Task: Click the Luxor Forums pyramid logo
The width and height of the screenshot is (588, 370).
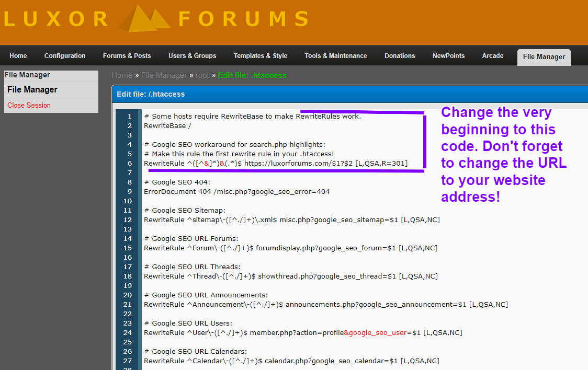Action: (145, 18)
